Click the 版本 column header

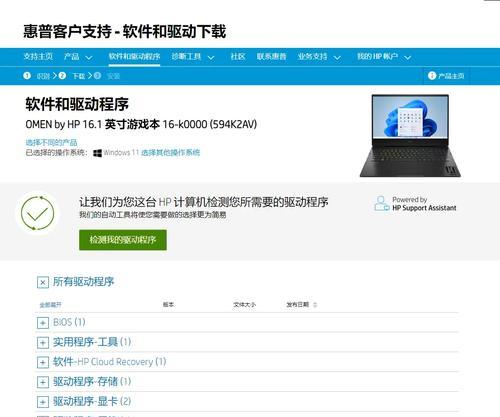pos(168,304)
